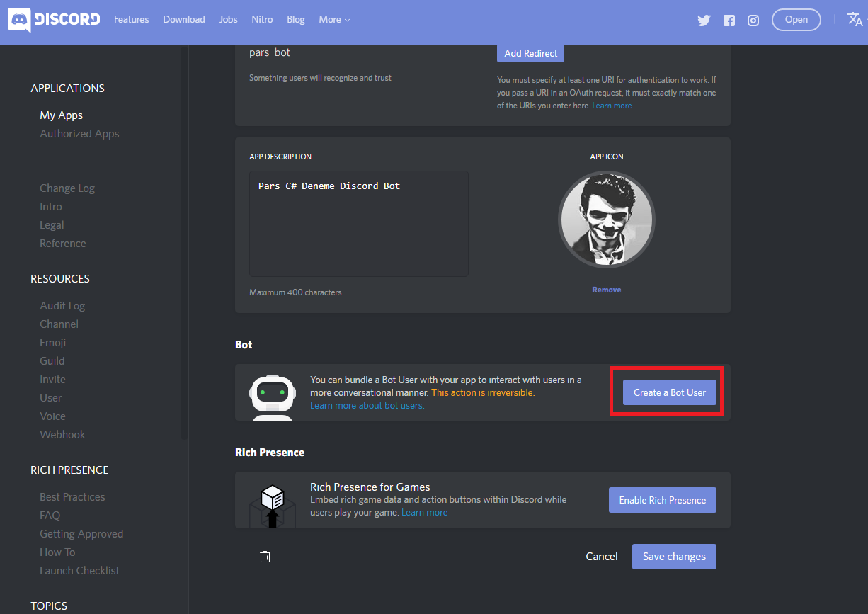This screenshot has height=614, width=868.
Task: Open Rich Presence Learn more link
Action: 425,512
